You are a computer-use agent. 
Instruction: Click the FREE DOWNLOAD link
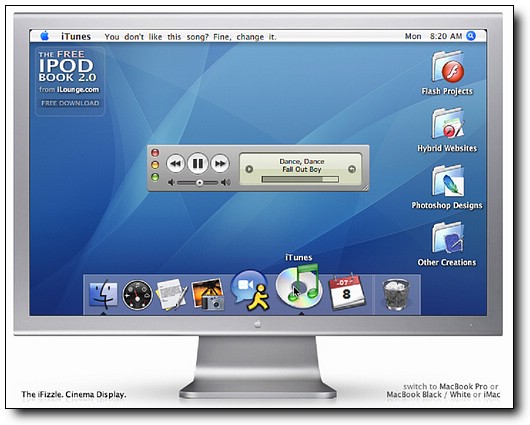tap(70, 103)
